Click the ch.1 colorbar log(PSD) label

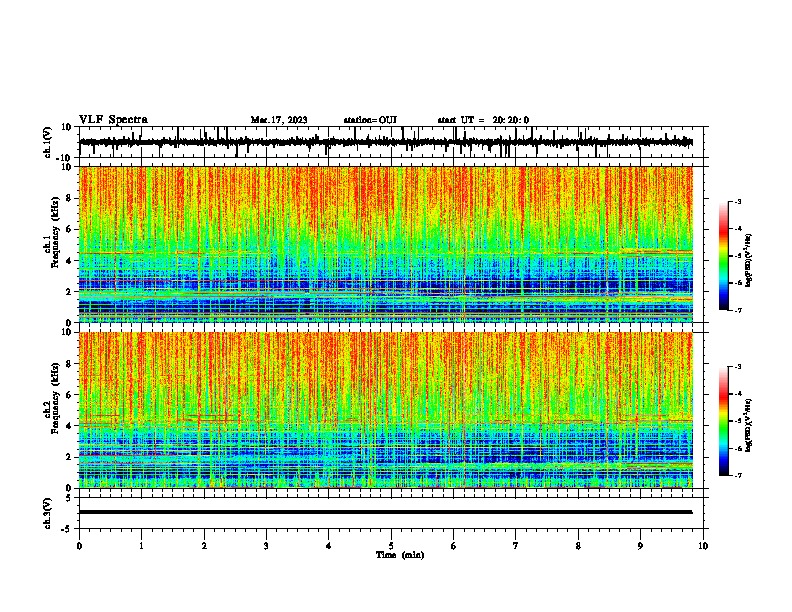[x=749, y=261]
